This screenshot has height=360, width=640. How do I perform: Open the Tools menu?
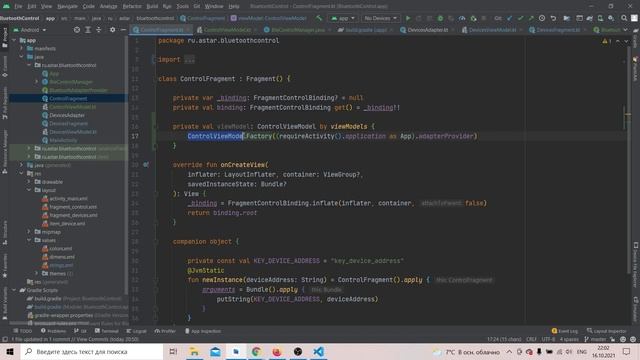[x=182, y=7]
